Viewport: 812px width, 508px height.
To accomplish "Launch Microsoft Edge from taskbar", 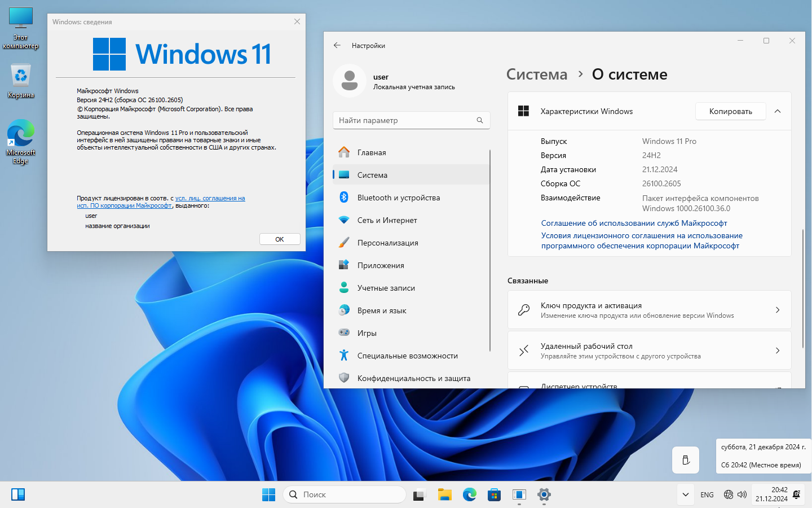I will (x=469, y=494).
